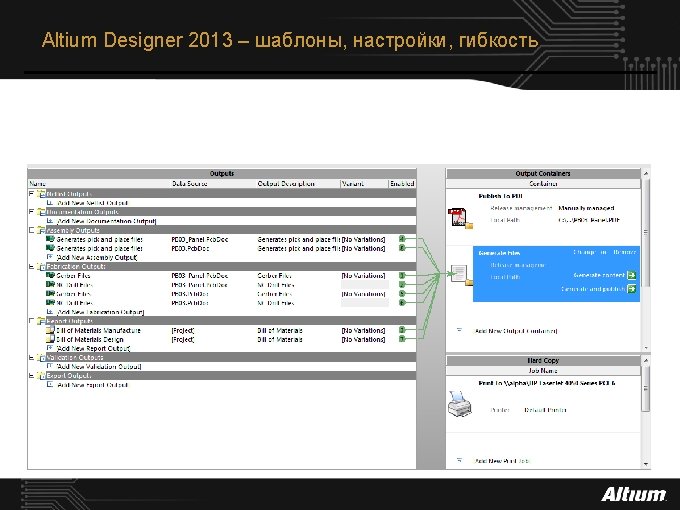The height and width of the screenshot is (510, 680).
Task: Click the Report Outputs folder icon
Action: click(41, 321)
